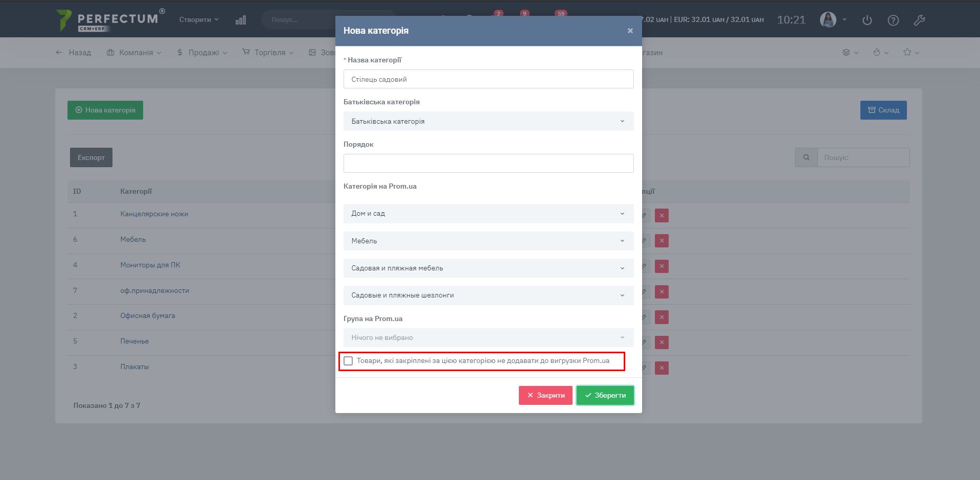Open the Дом и сад category dropdown
The width and height of the screenshot is (980, 480).
[488, 214]
